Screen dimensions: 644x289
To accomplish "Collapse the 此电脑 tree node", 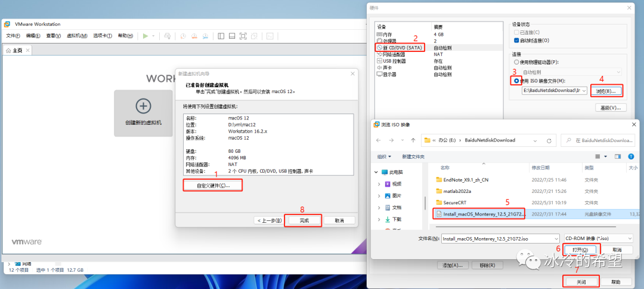I will click(376, 172).
